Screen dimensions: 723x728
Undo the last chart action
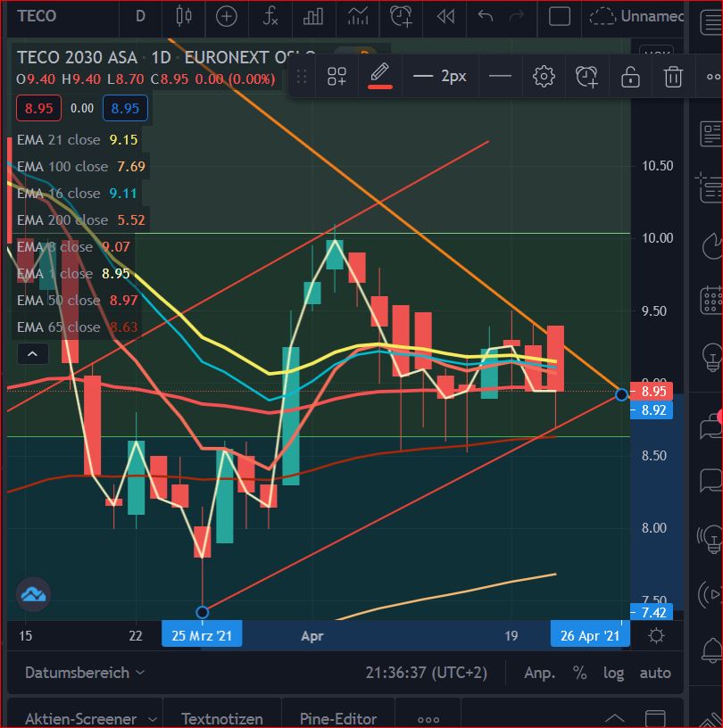click(485, 17)
